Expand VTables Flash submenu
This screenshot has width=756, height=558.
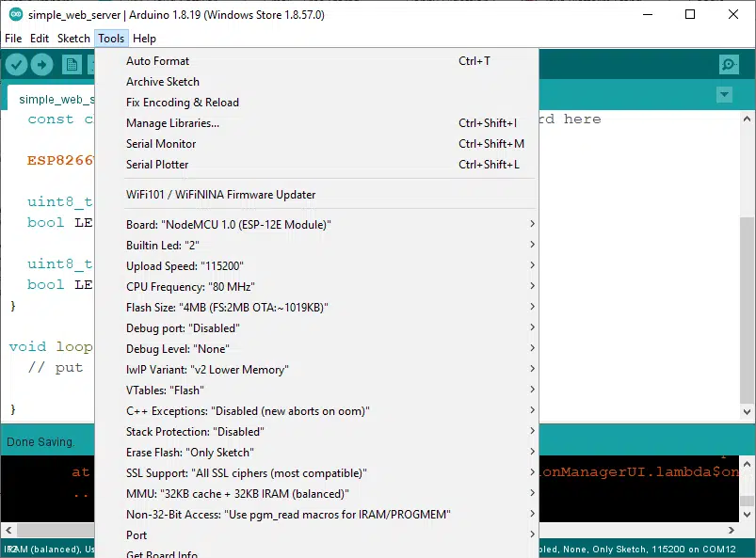coord(316,391)
